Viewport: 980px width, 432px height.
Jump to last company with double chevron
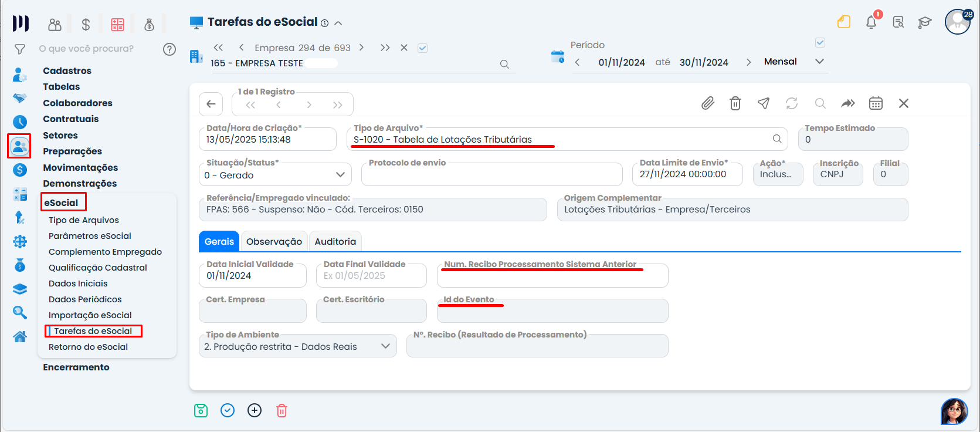tap(385, 48)
